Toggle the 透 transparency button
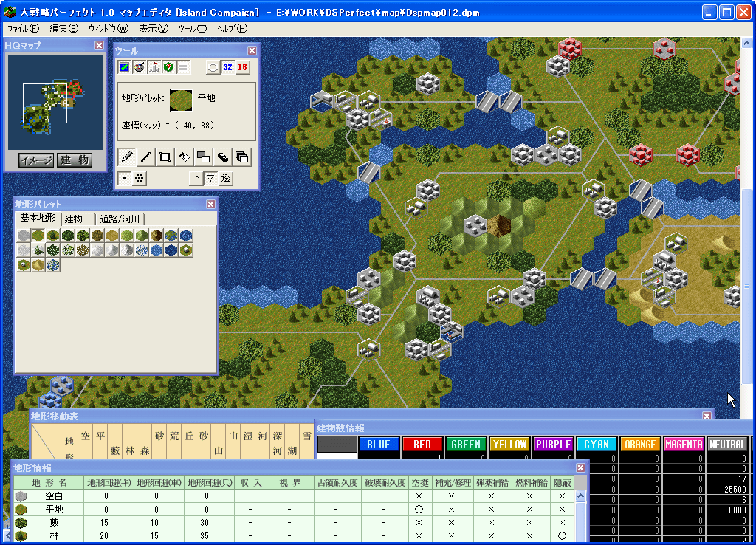Image resolution: width=756 pixels, height=545 pixels. (226, 178)
